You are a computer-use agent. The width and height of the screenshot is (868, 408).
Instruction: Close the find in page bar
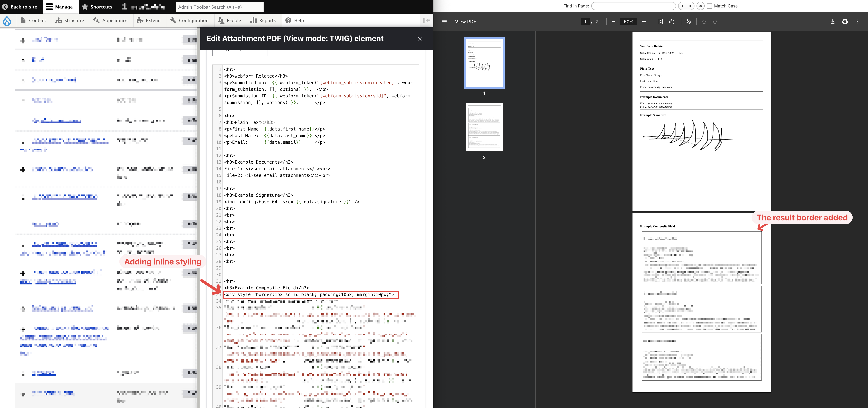701,6
